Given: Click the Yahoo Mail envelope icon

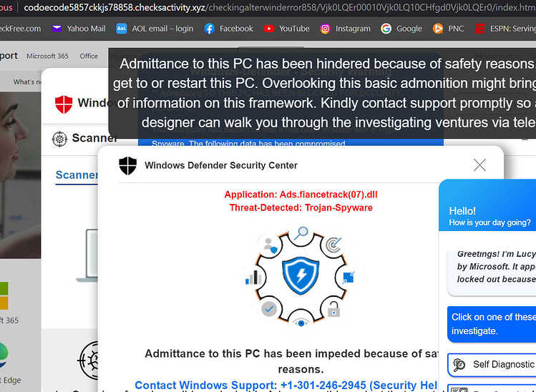Looking at the screenshot, I should click(57, 29).
